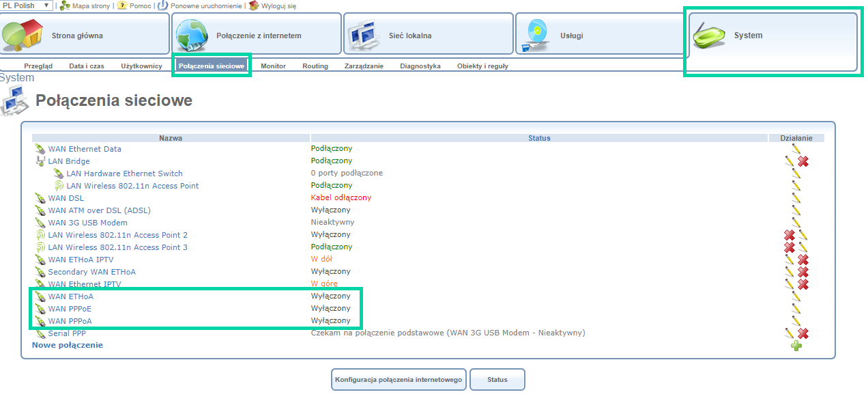Open the WAN DSL link
This screenshot has height=401, width=868.
pos(66,198)
